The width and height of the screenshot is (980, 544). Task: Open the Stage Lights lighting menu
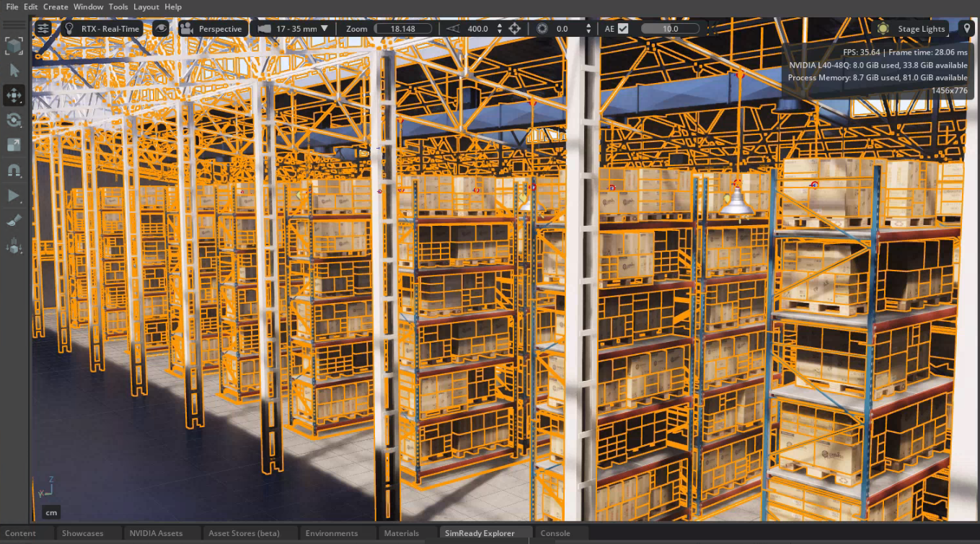(x=911, y=28)
